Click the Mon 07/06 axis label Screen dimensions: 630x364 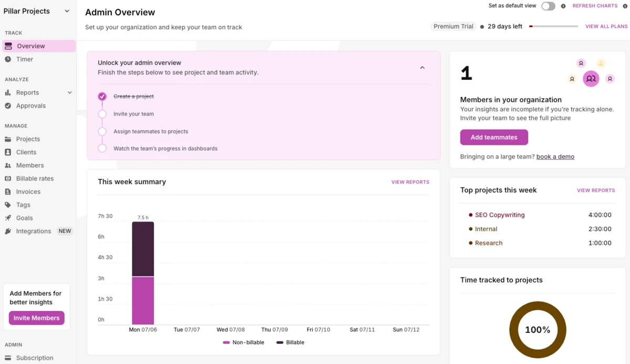(x=143, y=330)
